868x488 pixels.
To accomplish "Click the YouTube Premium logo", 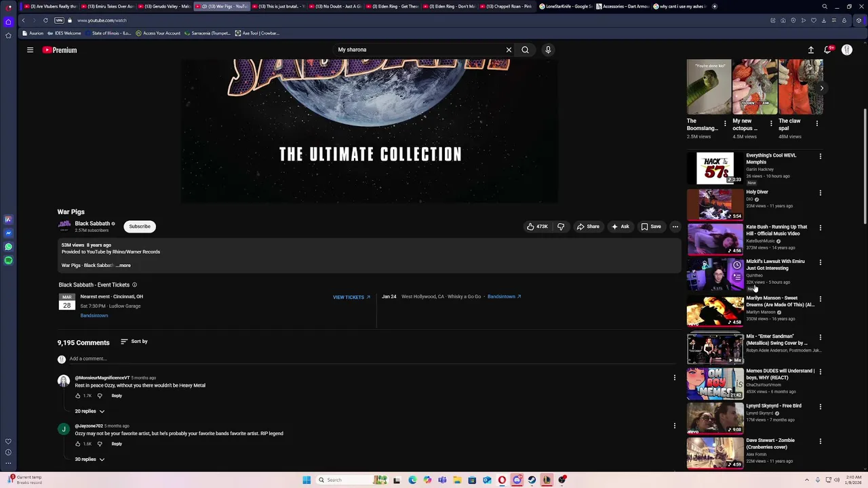I will pos(60,49).
